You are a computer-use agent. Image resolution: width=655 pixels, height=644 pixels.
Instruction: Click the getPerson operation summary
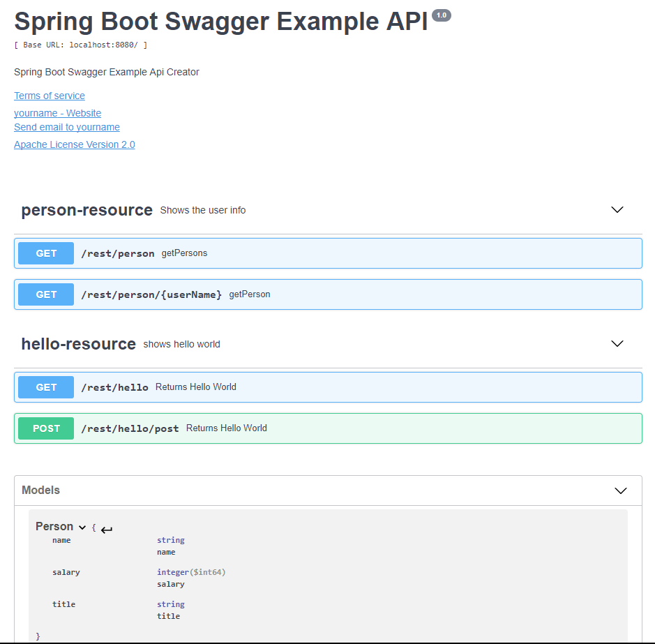point(250,294)
